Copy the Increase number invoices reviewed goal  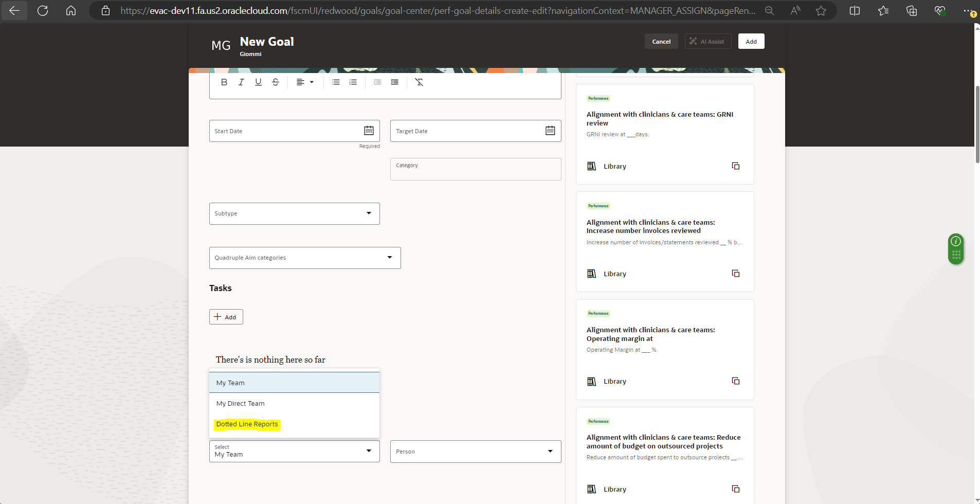[736, 274]
